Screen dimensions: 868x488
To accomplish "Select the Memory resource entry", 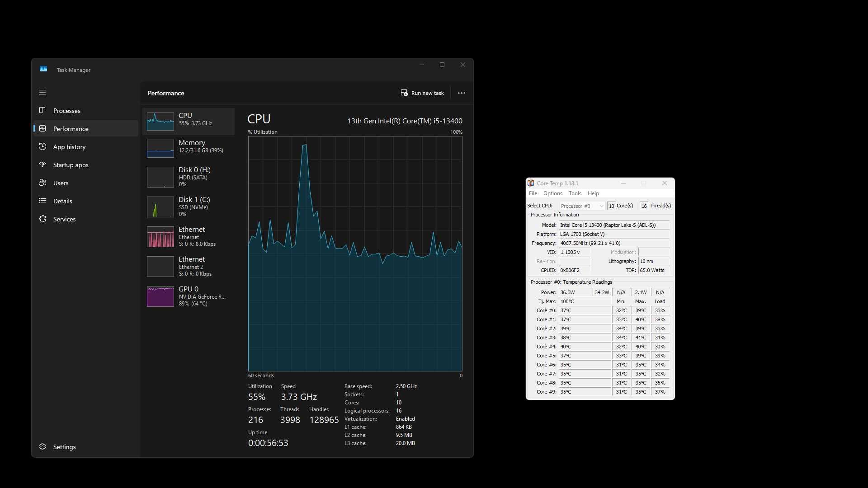I will (189, 148).
